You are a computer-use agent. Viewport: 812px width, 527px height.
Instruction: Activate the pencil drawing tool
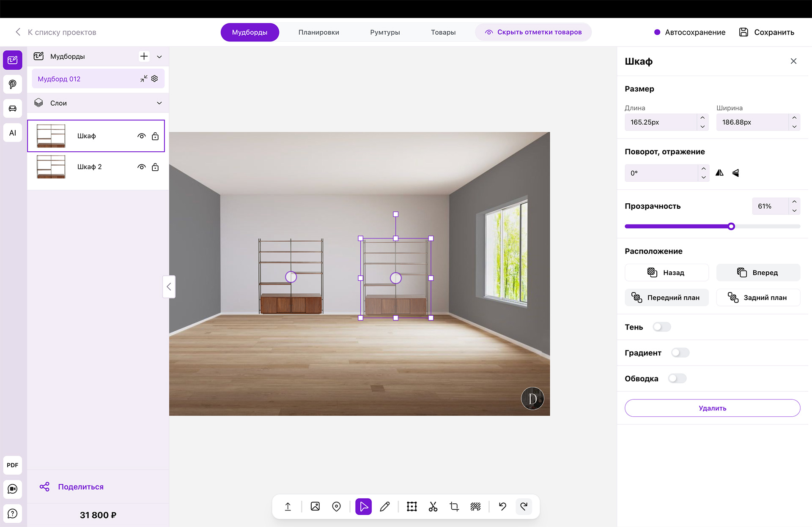pyautogui.click(x=385, y=506)
